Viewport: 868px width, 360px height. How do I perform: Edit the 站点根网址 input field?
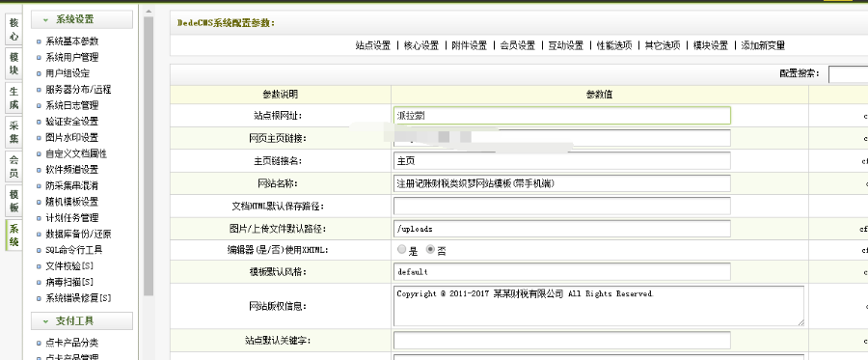(562, 115)
